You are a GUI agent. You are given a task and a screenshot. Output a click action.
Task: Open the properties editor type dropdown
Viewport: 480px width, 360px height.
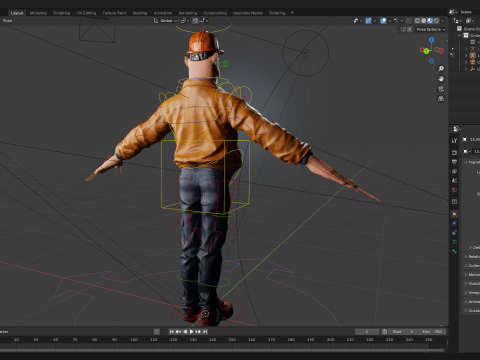(x=457, y=129)
